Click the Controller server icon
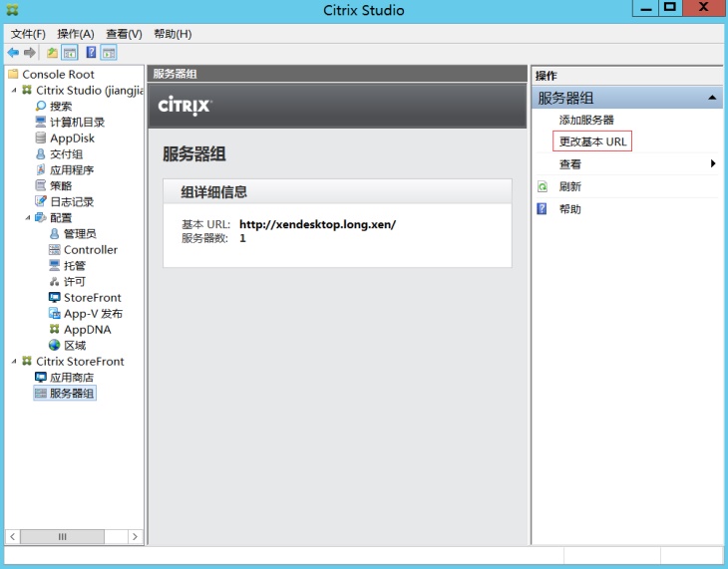 (x=54, y=250)
